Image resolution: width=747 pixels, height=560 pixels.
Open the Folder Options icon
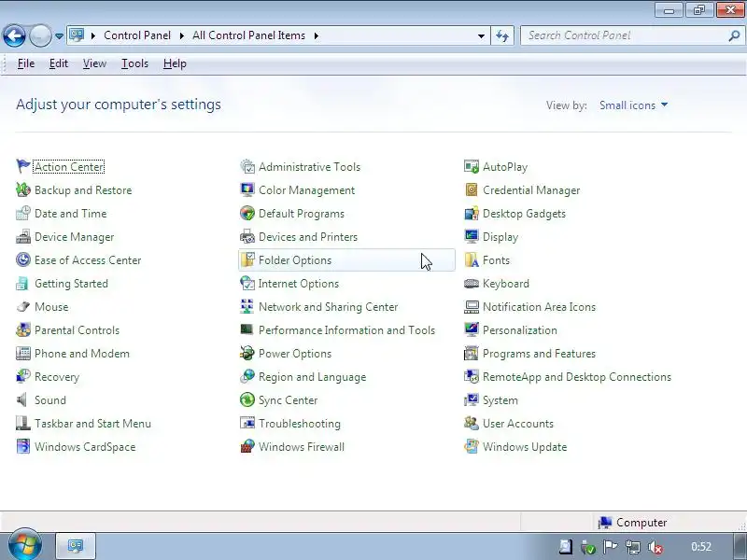pyautogui.click(x=247, y=260)
